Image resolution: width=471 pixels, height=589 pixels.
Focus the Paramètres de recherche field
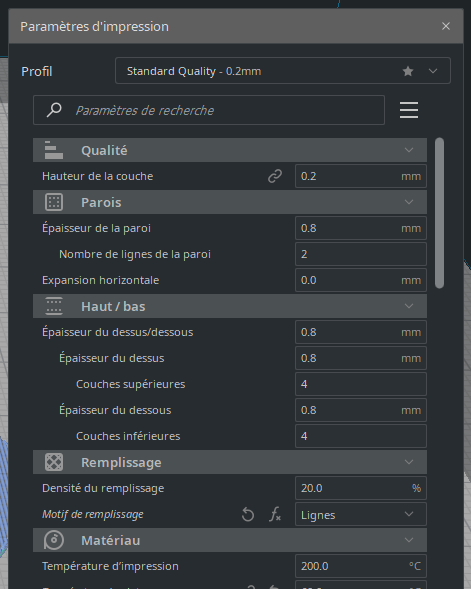[209, 110]
